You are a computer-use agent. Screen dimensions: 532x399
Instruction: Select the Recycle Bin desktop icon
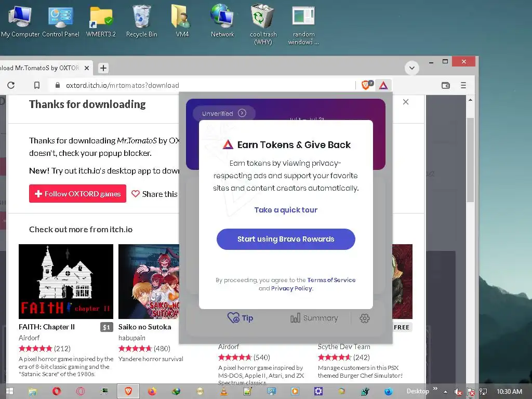pos(141,20)
